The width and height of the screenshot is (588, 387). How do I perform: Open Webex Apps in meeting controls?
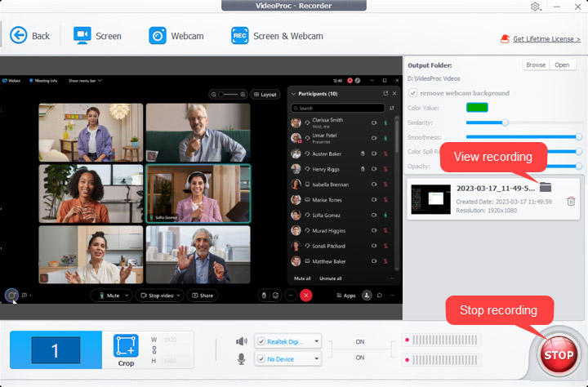(346, 296)
